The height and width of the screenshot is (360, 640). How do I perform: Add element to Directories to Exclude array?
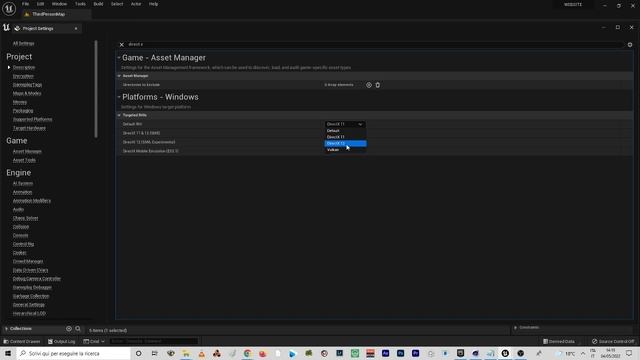point(369,85)
